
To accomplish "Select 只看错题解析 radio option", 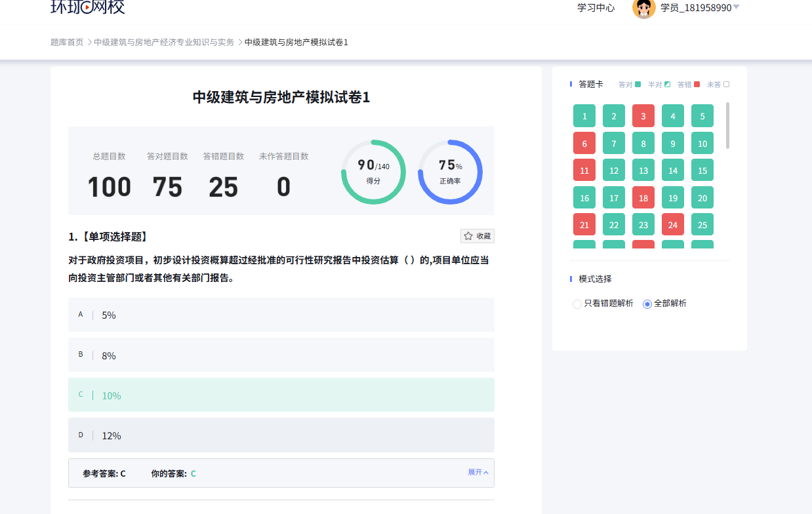I will click(x=577, y=304).
